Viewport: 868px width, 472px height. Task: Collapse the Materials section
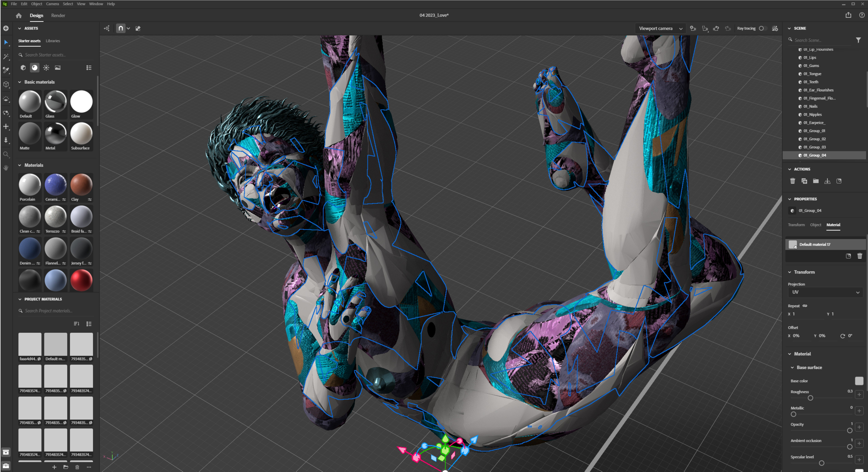pos(19,165)
